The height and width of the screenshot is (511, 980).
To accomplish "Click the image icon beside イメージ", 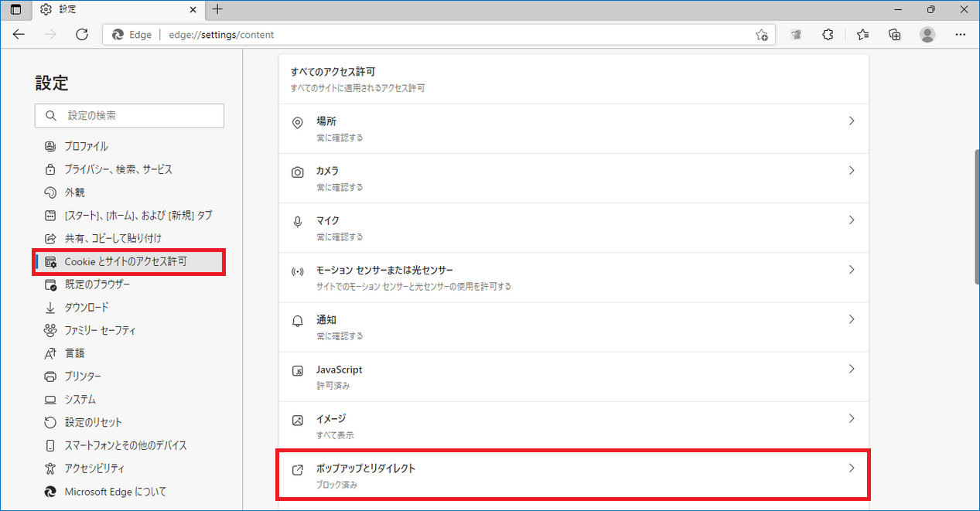I will tap(297, 420).
